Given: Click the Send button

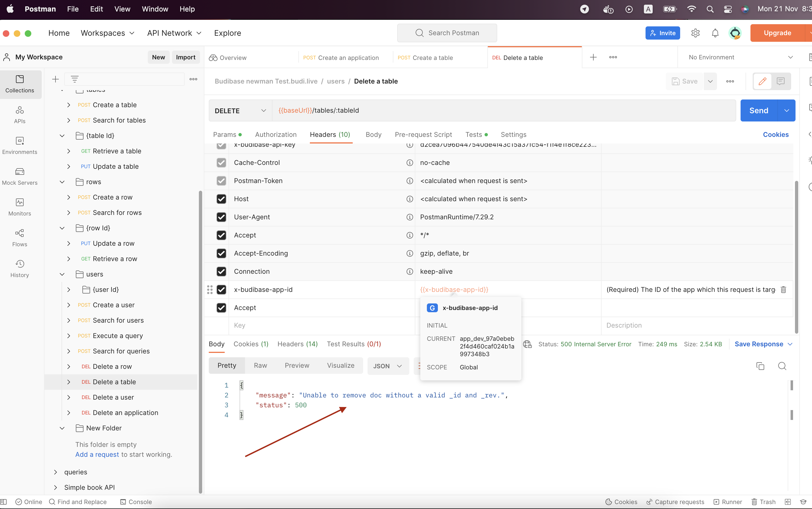Looking at the screenshot, I should click(760, 110).
